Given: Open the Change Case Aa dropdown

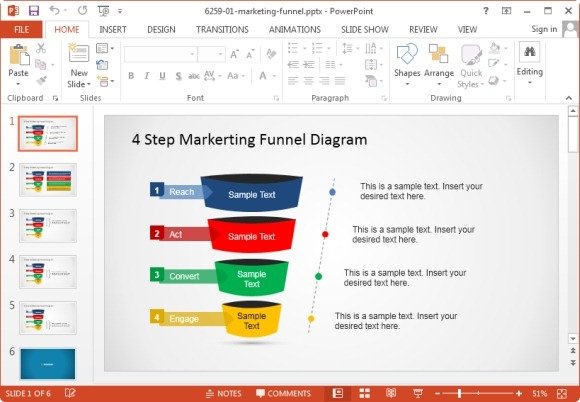Looking at the screenshot, I should coord(236,76).
